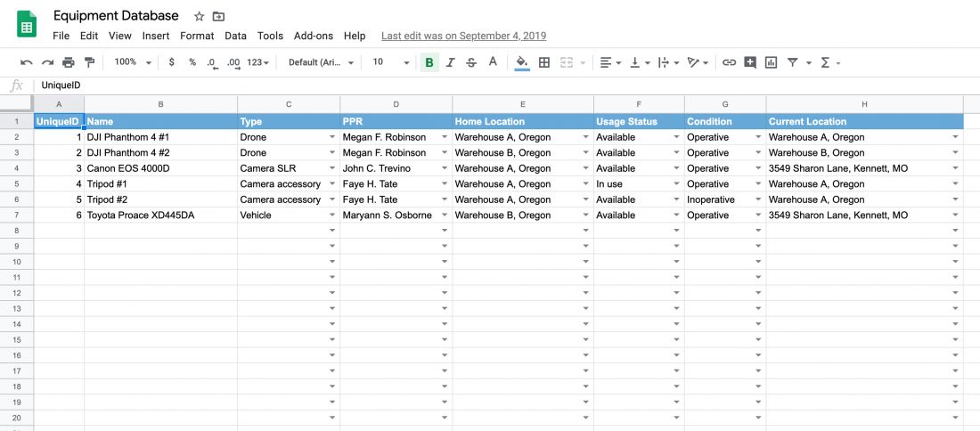980x431 pixels.
Task: Print the spreadsheet via printer icon
Action: pyautogui.click(x=68, y=62)
